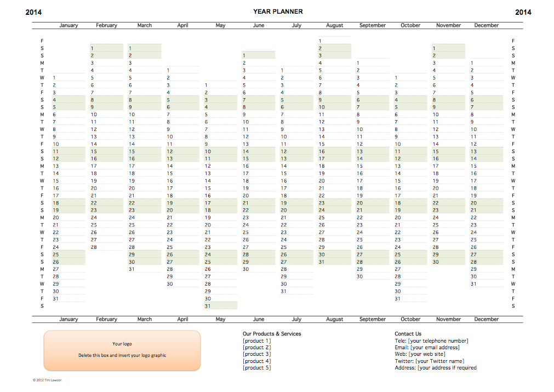Image resolution: width=554 pixels, height=392 pixels.
Task: Click the January header in the top row
Action: tap(68, 25)
